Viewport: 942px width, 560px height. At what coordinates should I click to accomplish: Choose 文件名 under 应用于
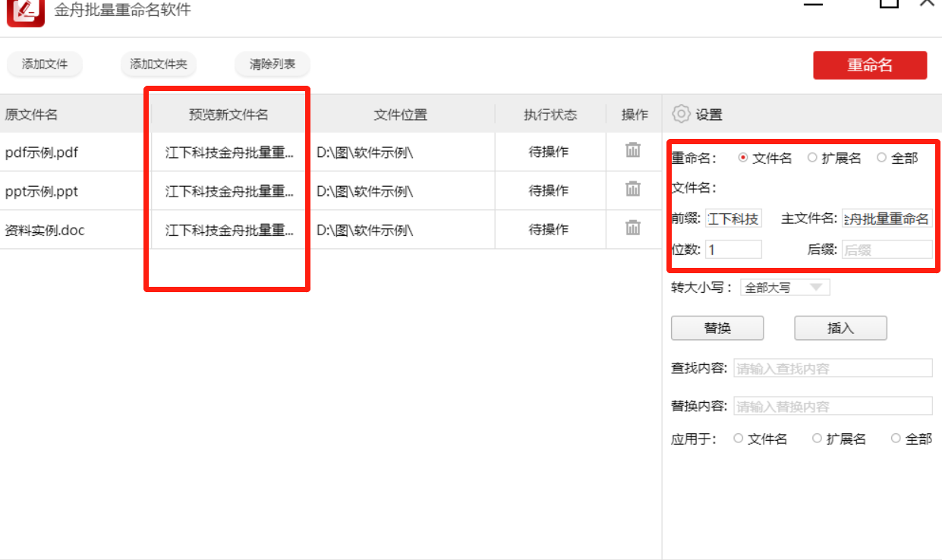tap(738, 439)
